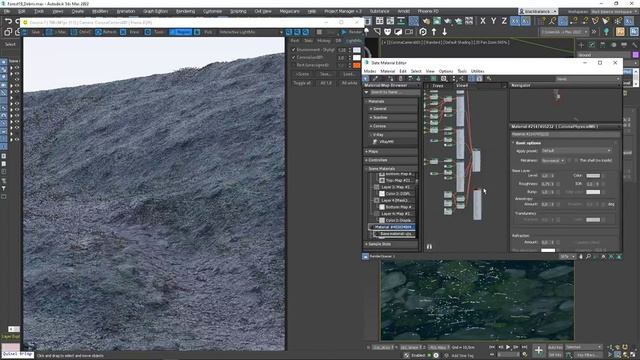Screen dimensions: 640x360
Task: Toggle the CoronaSun LightMix checkbox
Action: point(293,58)
